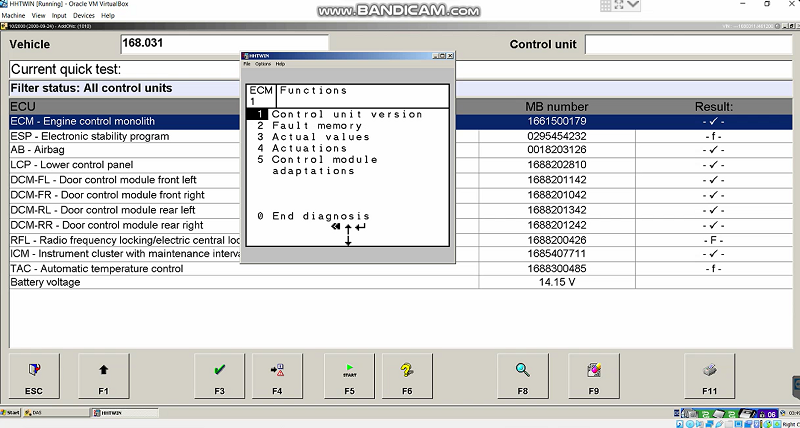The image size is (800, 428).
Task: Open VirtualBox Devices menu
Action: point(84,16)
